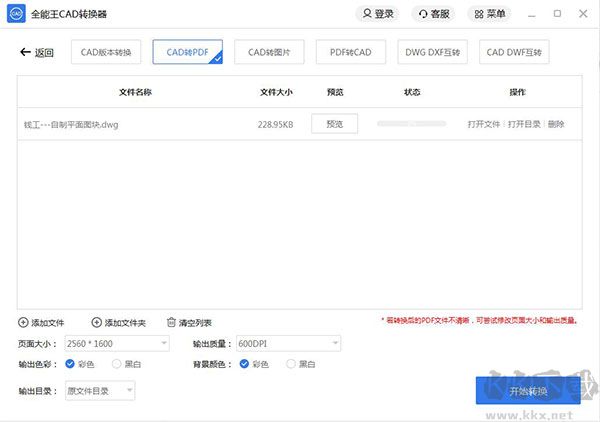600x422 pixels.
Task: Click the back arrow icon next to 返回
Action: 25,52
